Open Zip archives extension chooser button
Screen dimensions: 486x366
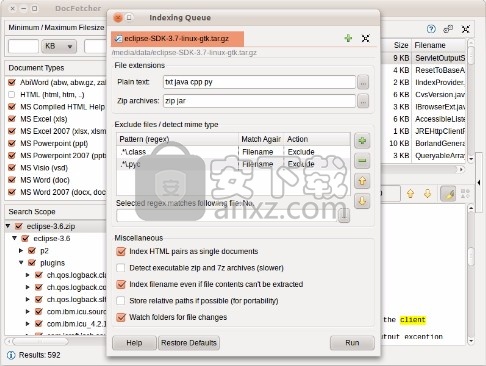(363, 101)
